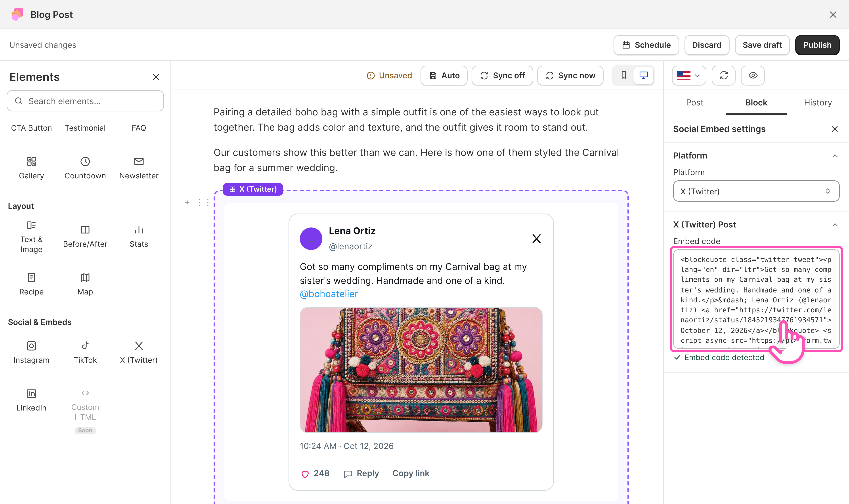Click the @bohoatelier mention link

click(329, 294)
